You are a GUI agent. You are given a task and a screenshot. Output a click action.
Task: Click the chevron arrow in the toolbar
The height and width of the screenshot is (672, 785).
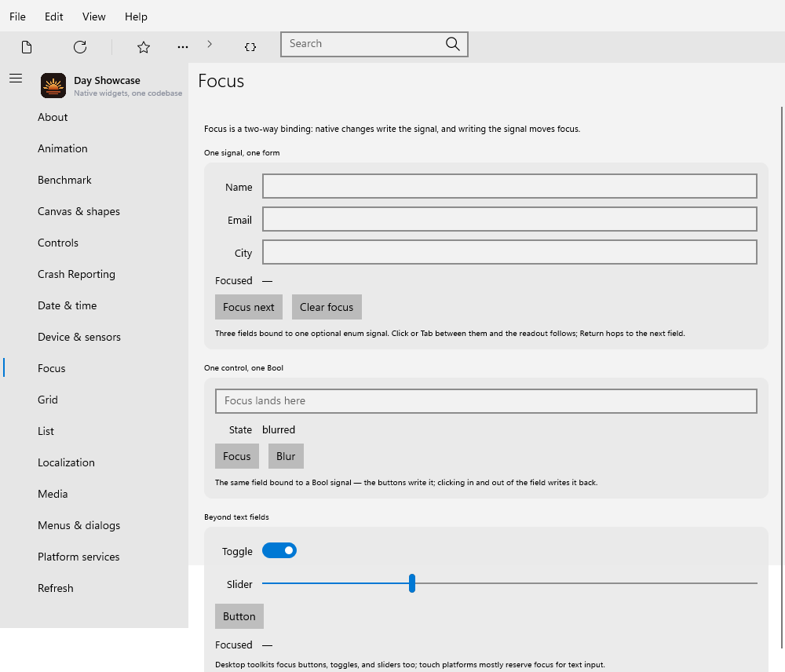210,44
